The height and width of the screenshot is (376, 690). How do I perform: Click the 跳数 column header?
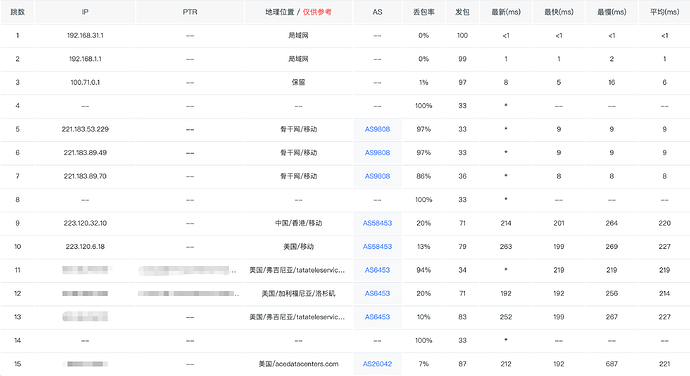point(18,12)
